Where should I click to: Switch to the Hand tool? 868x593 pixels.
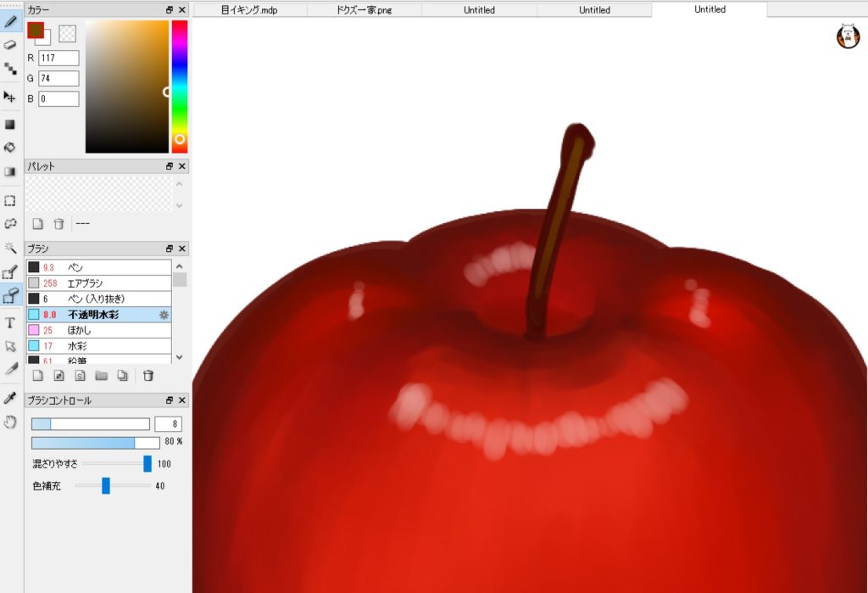(11, 422)
